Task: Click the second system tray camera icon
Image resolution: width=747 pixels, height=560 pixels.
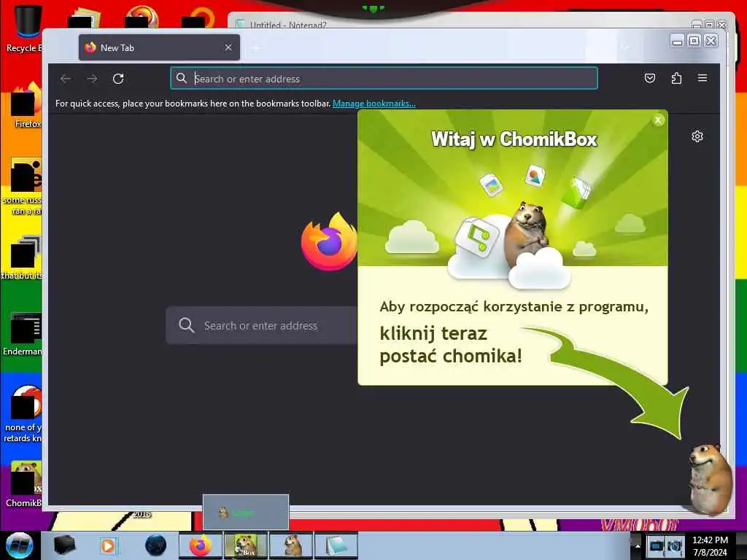Action: [674, 546]
